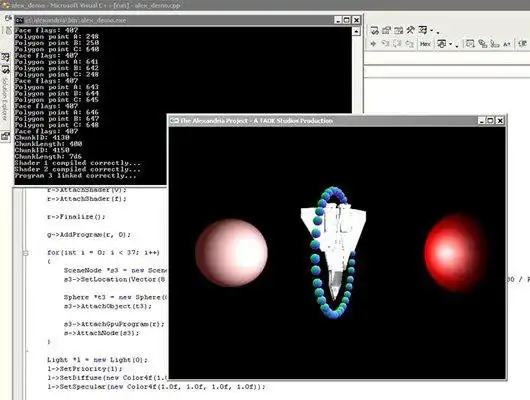Click the glowing red sphere in the render window
This screenshot has width=530, height=400.
[455, 252]
